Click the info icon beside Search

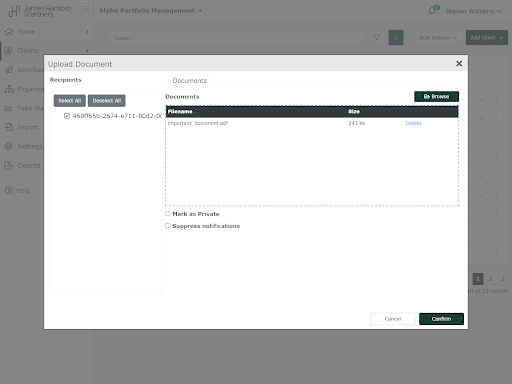[x=101, y=38]
